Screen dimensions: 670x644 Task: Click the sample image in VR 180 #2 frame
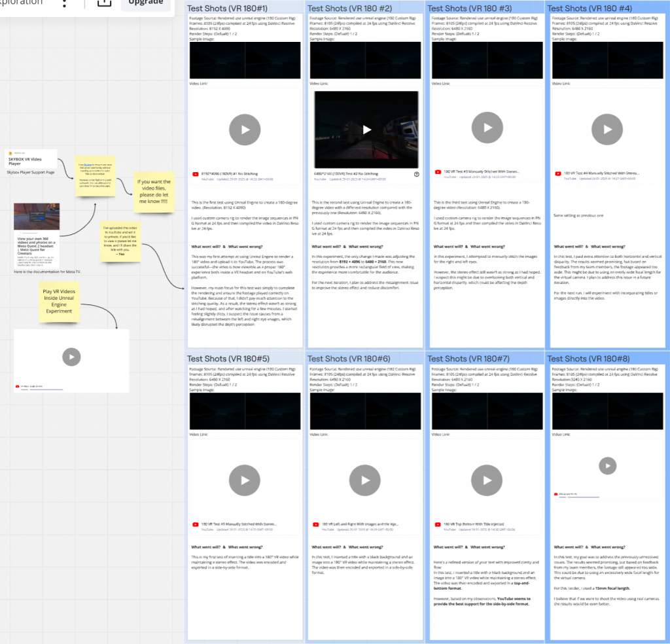point(365,60)
